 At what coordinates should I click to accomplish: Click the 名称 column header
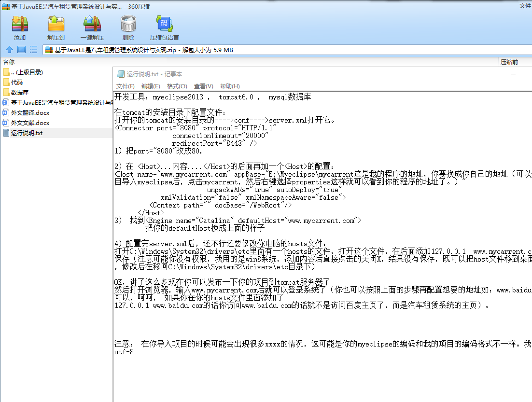(9, 62)
